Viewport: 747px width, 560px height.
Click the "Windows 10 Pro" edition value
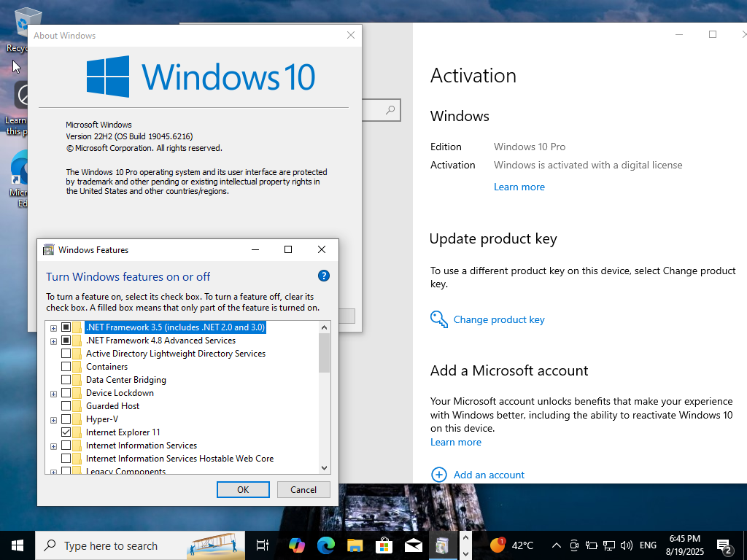(530, 147)
